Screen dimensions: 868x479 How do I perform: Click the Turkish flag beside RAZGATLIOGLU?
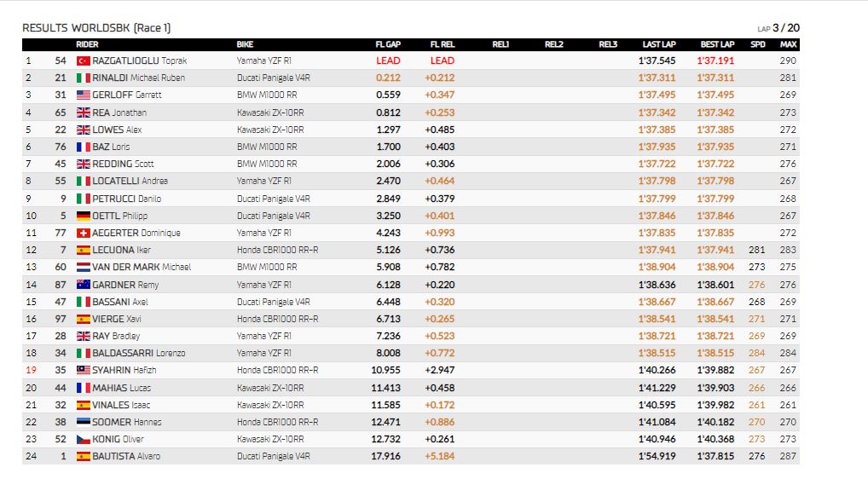click(83, 61)
